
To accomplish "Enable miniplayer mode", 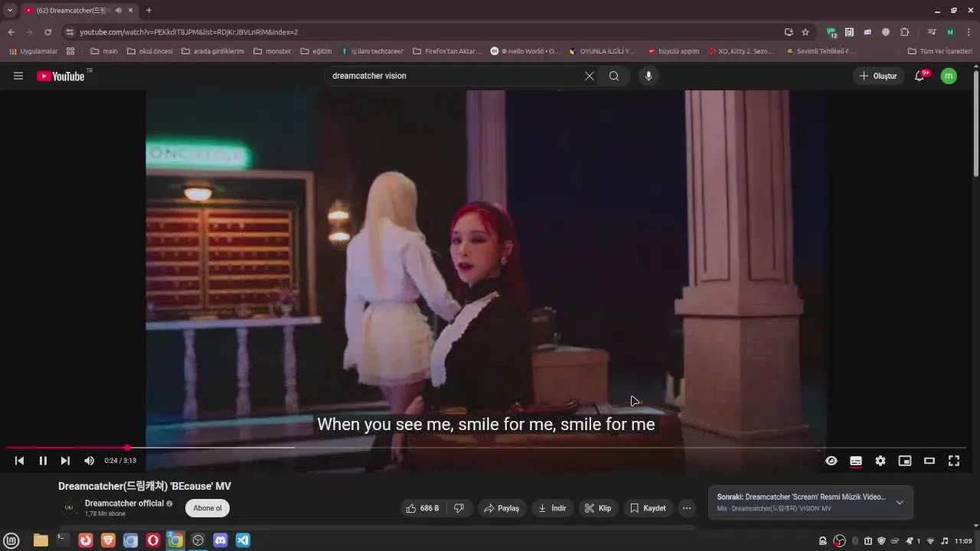I will point(905,461).
